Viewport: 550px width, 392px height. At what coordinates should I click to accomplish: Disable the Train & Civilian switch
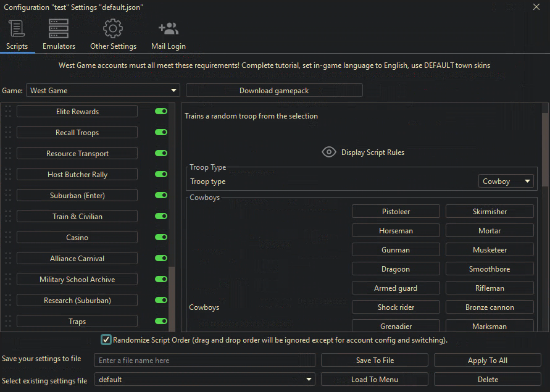[x=161, y=216]
